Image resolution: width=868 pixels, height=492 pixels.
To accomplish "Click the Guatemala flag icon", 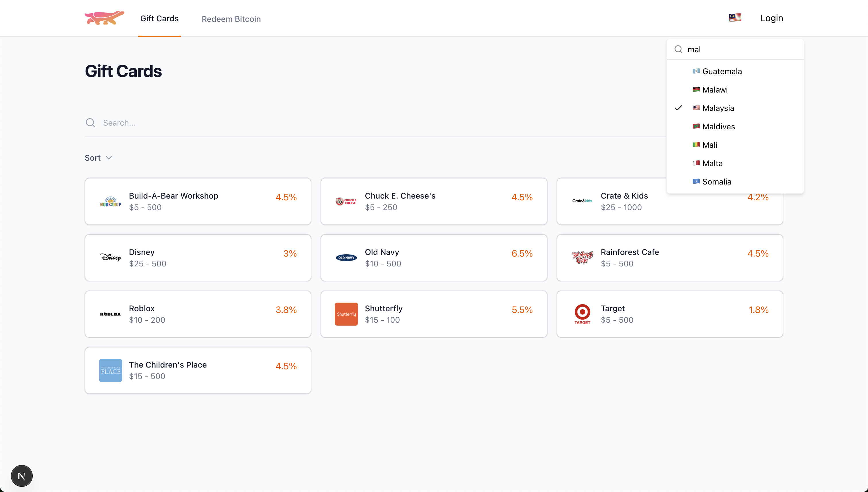I will coord(696,71).
